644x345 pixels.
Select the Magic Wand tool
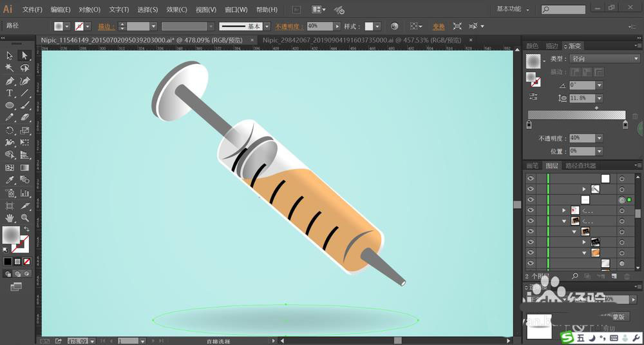(10, 68)
